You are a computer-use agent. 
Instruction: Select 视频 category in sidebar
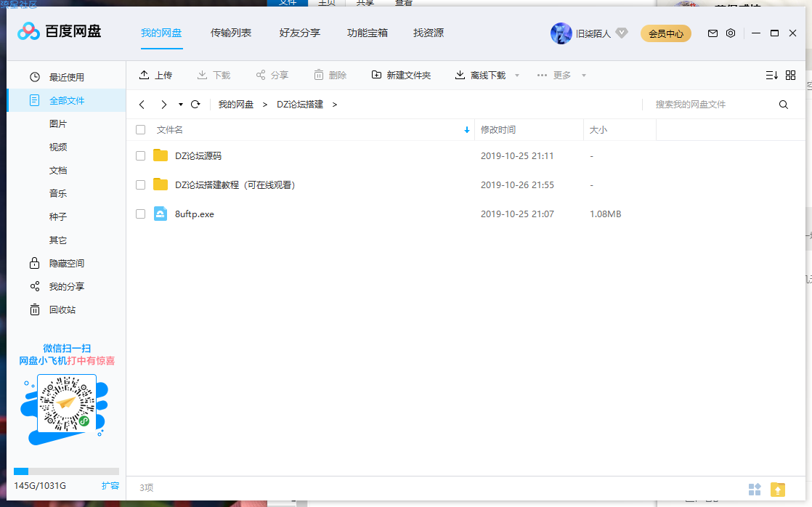click(58, 147)
